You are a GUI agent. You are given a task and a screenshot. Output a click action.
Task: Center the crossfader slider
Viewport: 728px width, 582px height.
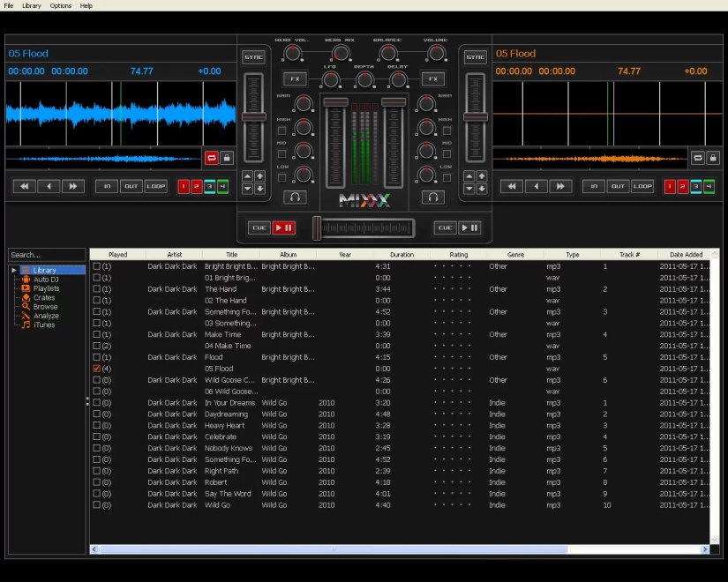point(364,228)
